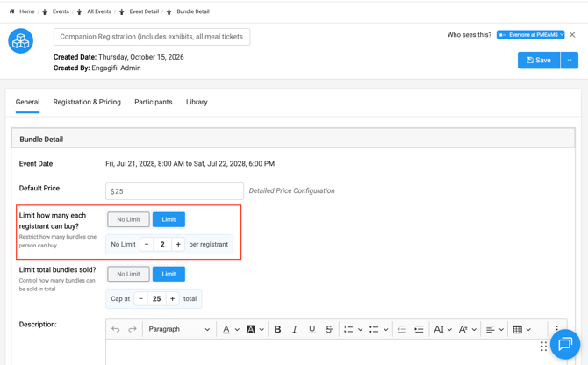Open the blue bundle cubes icon
The image size is (588, 365).
click(x=21, y=41)
